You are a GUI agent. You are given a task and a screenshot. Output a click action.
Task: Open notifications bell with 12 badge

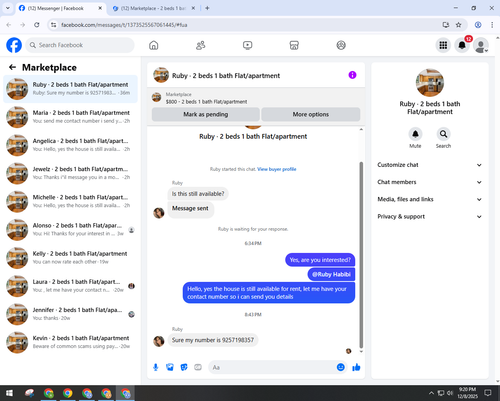[462, 45]
